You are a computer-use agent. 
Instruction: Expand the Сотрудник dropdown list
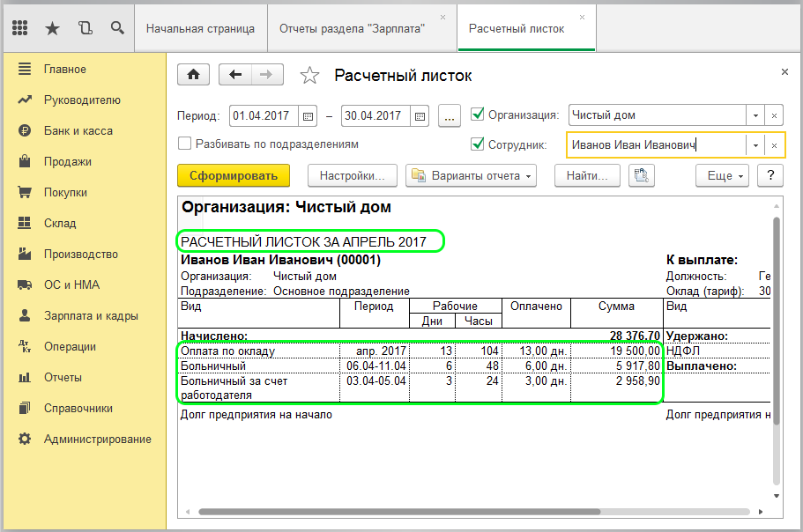pos(755,145)
